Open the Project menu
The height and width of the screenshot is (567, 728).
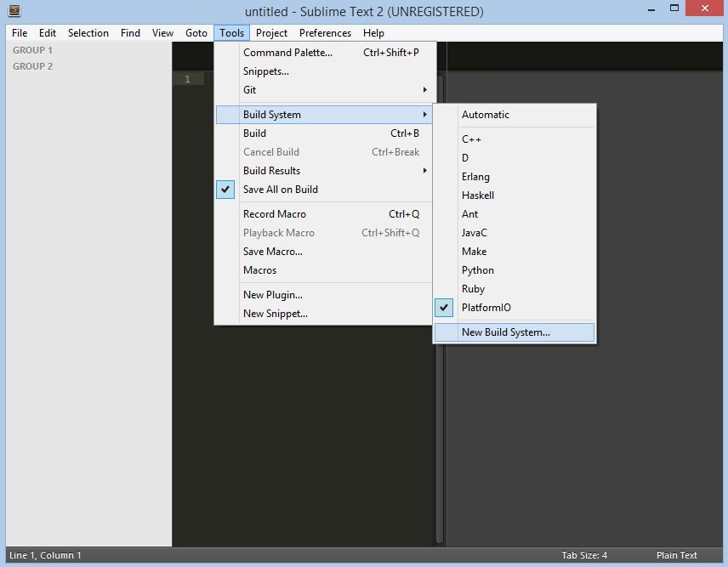[271, 33]
